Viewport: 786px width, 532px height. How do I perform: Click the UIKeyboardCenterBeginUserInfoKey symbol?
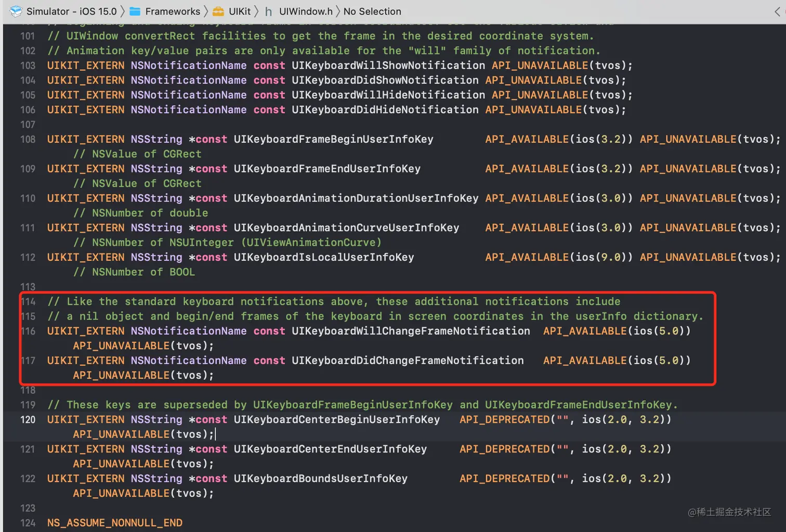pyautogui.click(x=337, y=420)
